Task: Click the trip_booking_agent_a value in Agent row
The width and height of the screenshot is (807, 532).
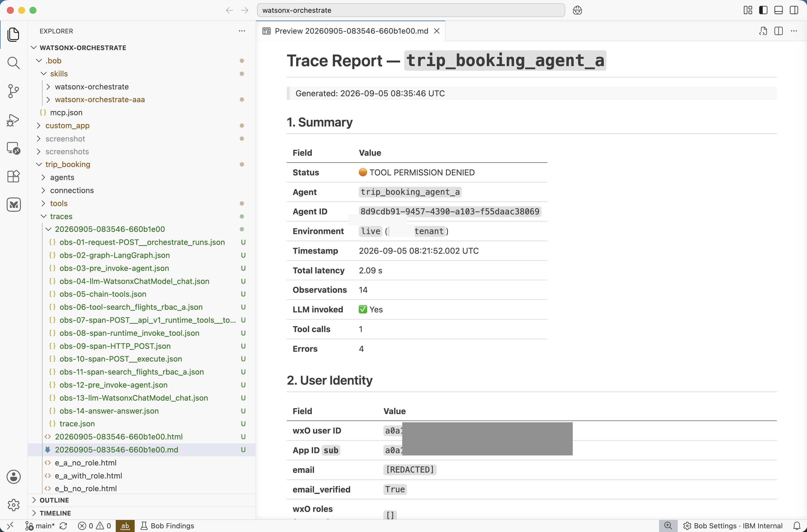Action: (410, 192)
